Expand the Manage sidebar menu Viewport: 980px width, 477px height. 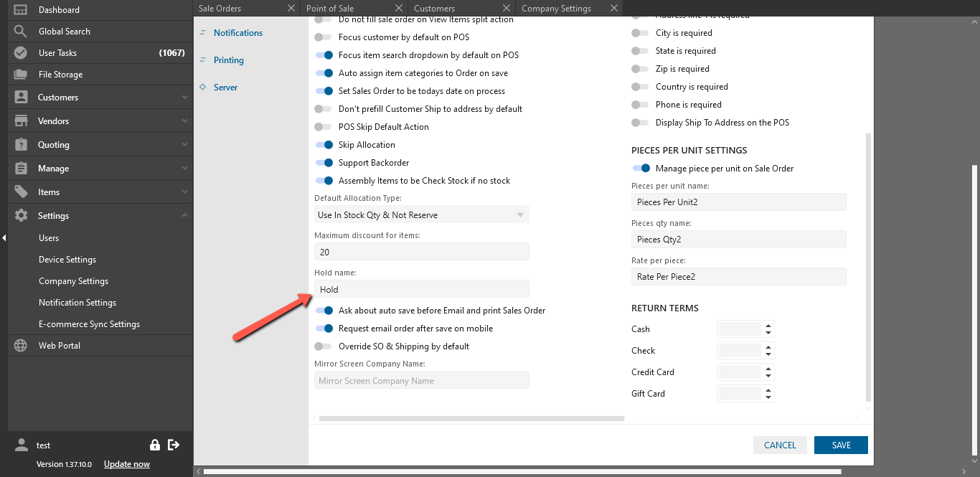pyautogui.click(x=185, y=169)
